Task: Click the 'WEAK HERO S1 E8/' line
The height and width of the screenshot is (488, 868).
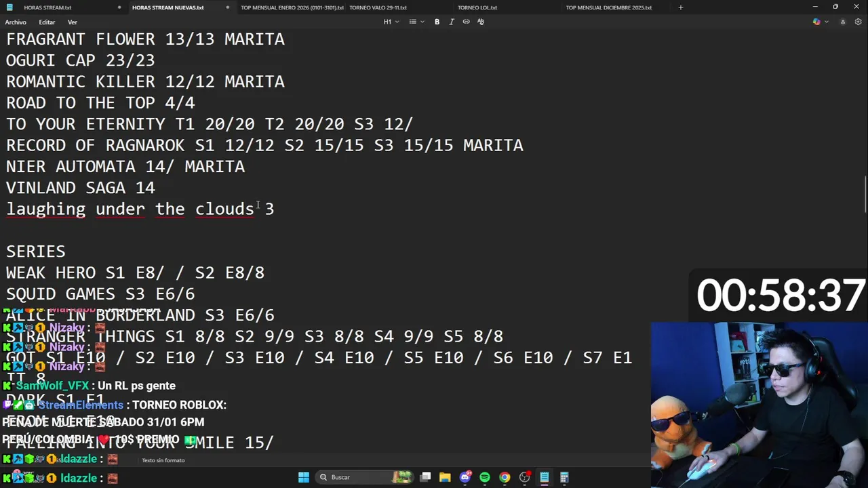Action: point(136,272)
